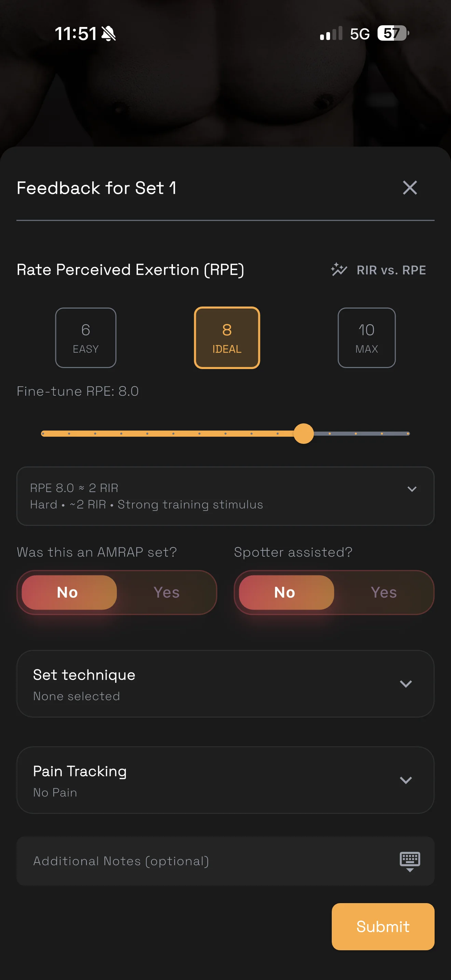Screen dimensions: 451x980
Task: Click the Fine-tune RPE slider handle
Action: 303,433
